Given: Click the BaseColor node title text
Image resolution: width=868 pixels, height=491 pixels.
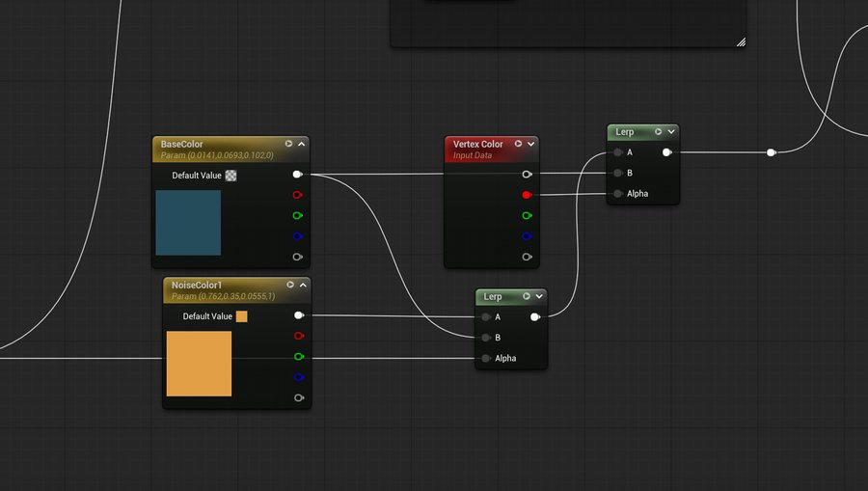Looking at the screenshot, I should 182,144.
